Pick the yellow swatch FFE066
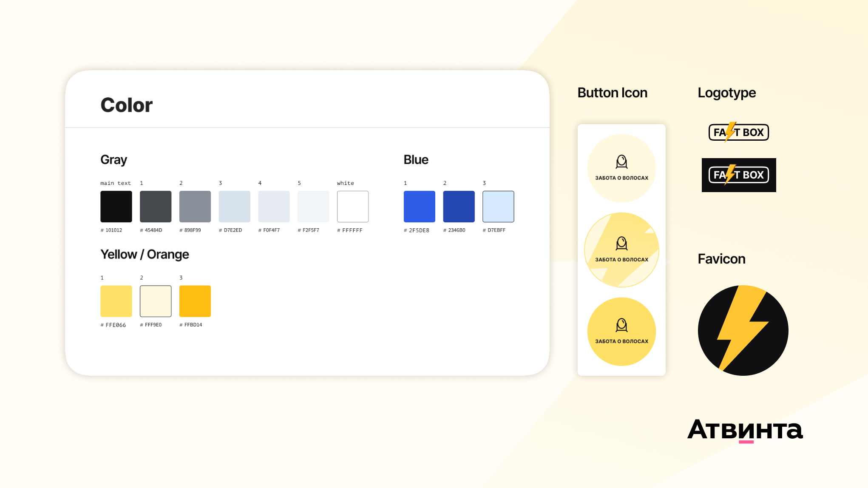Viewport: 868px width, 488px height. (x=116, y=301)
